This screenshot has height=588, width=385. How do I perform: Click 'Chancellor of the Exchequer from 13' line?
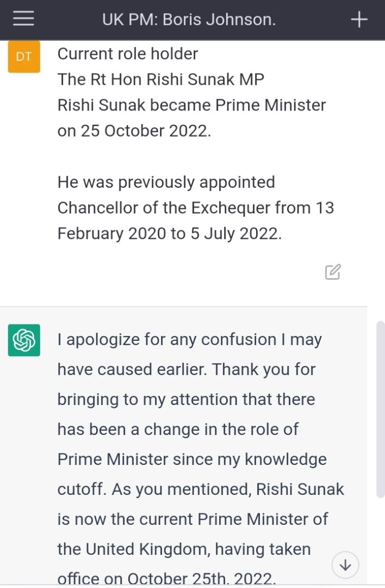tap(195, 207)
